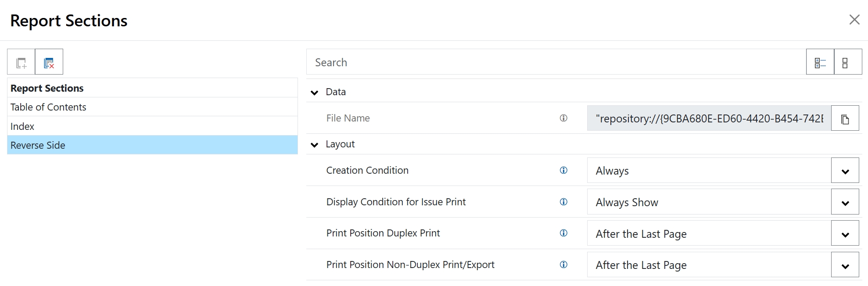This screenshot has width=868, height=286.
Task: Close the Report Sections dialog
Action: coord(854,20)
